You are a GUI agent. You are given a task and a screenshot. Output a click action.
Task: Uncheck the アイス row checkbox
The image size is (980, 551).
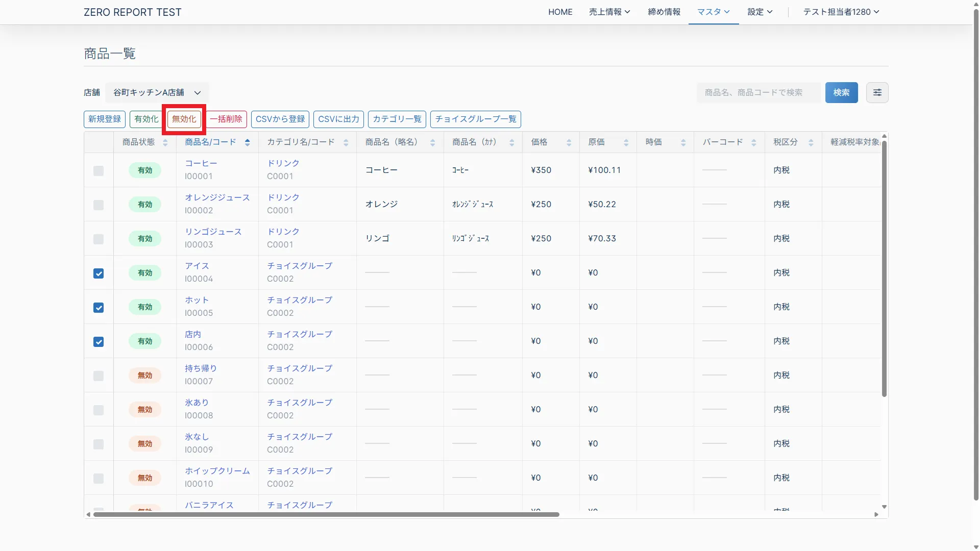click(x=99, y=273)
